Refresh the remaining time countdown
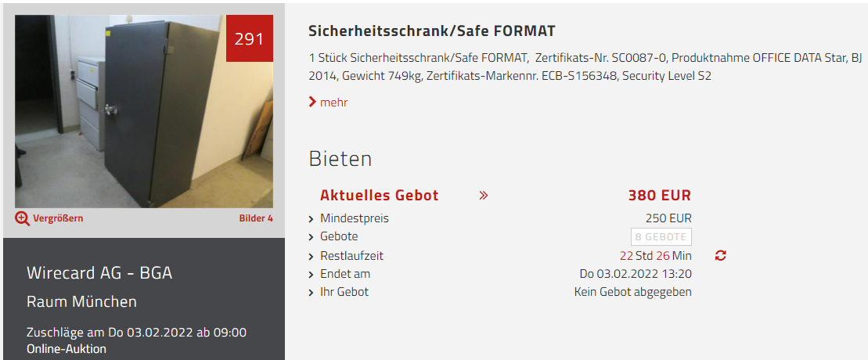 (721, 256)
